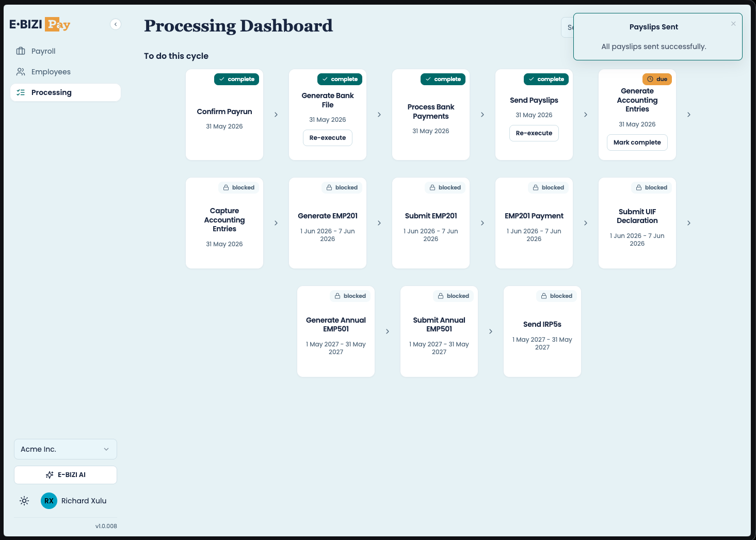Open the Process Bank Payments card title

pos(431,112)
